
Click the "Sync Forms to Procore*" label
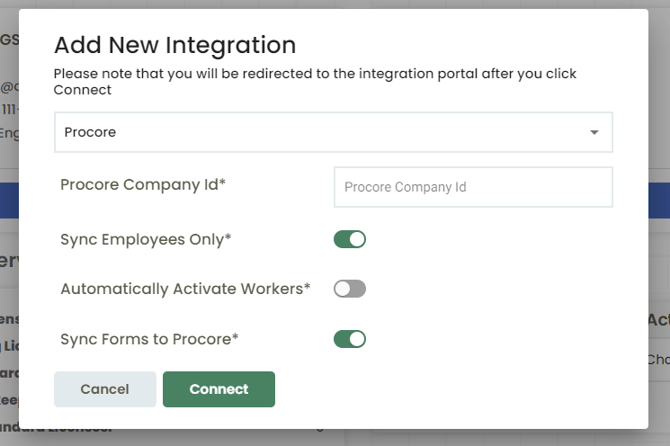tap(149, 339)
